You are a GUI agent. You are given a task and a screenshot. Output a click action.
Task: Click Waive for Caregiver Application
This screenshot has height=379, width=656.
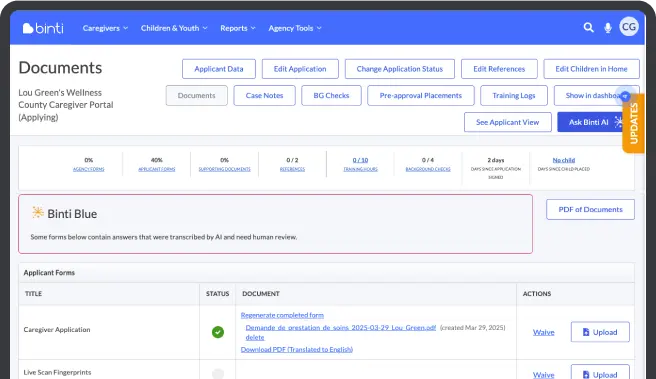tap(543, 332)
